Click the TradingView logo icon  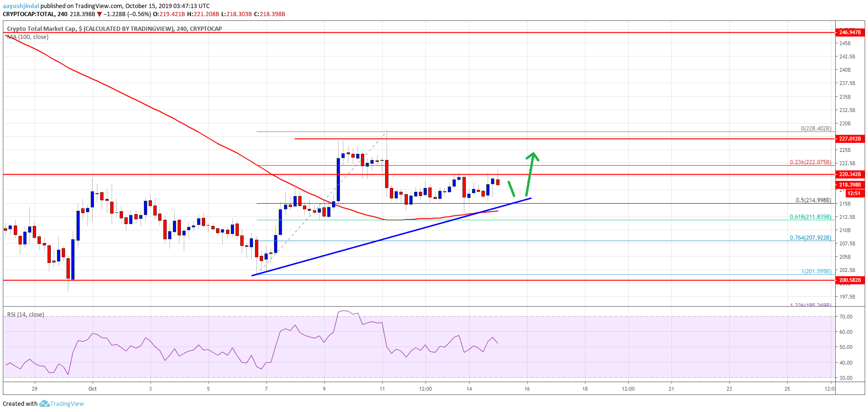[x=44, y=404]
